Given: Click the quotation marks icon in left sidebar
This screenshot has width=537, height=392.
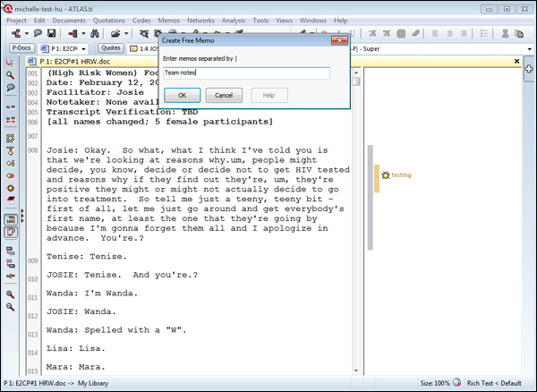Looking at the screenshot, I should (x=10, y=107).
